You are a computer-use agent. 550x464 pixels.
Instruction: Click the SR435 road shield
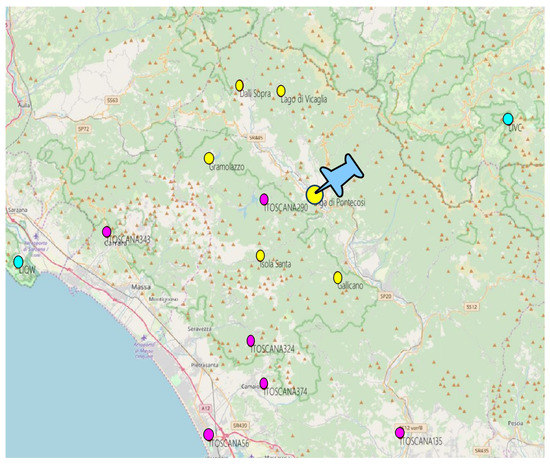click(x=481, y=450)
